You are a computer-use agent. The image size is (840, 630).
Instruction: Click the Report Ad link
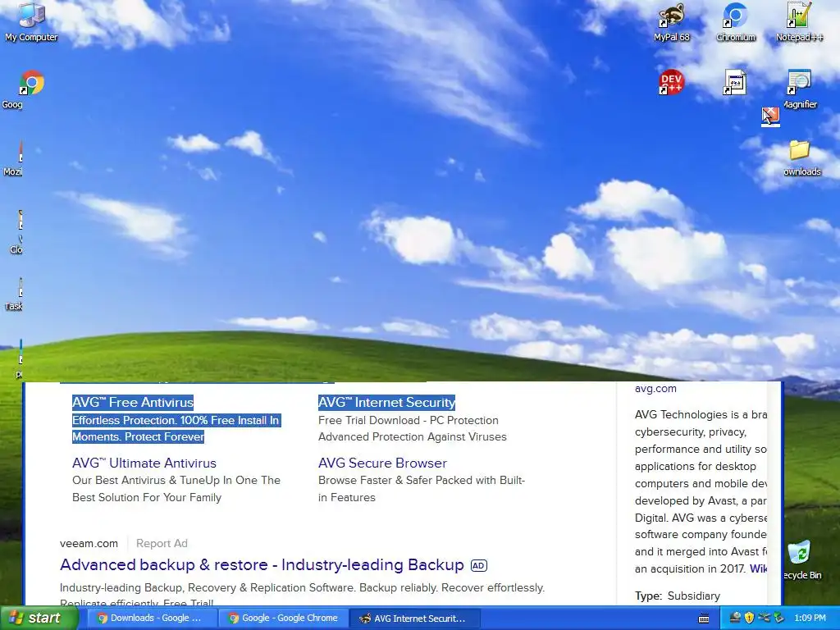click(162, 543)
